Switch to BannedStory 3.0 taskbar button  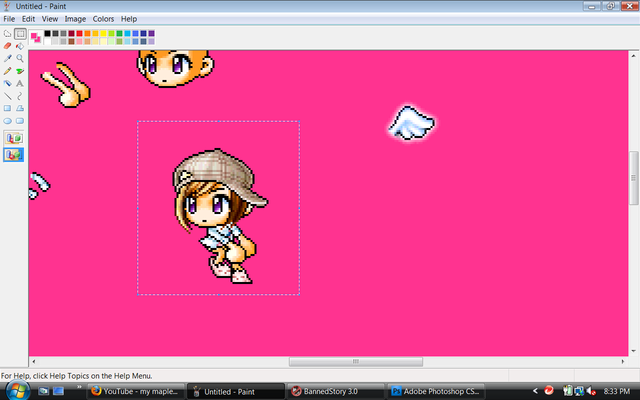point(336,391)
